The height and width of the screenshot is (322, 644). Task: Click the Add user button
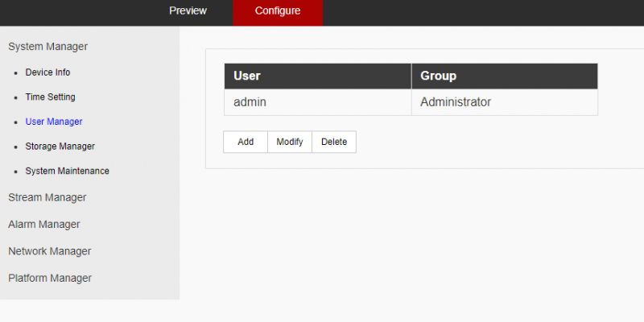[x=246, y=142]
